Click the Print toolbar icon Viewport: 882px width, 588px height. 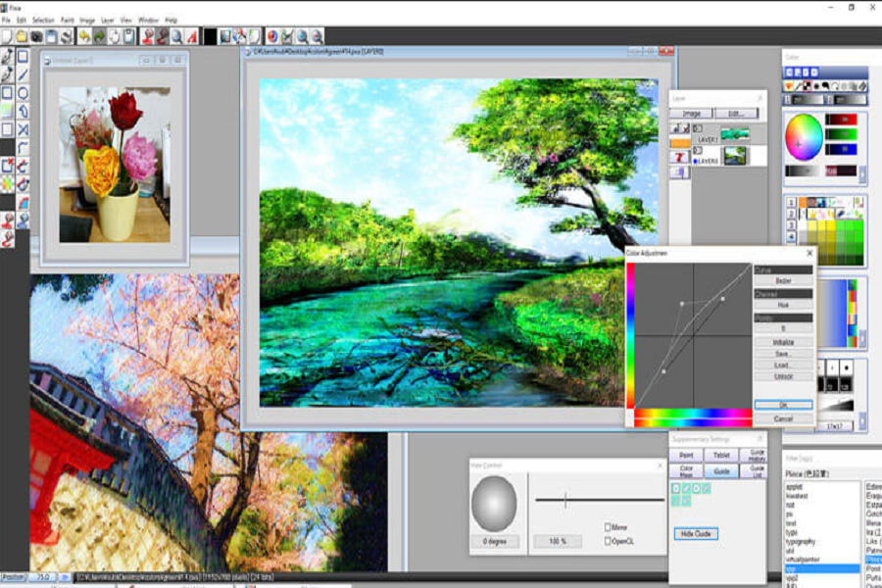[67, 36]
